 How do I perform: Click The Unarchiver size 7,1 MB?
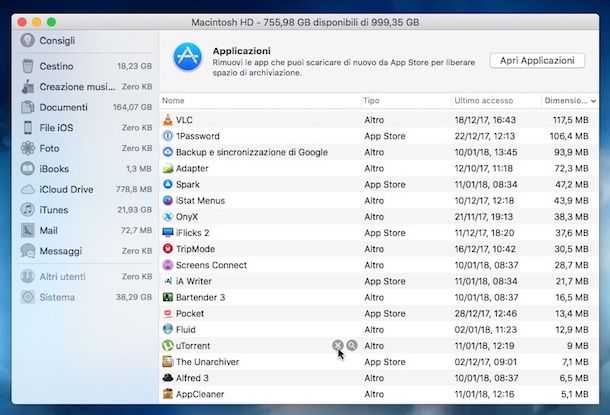[x=575, y=362]
